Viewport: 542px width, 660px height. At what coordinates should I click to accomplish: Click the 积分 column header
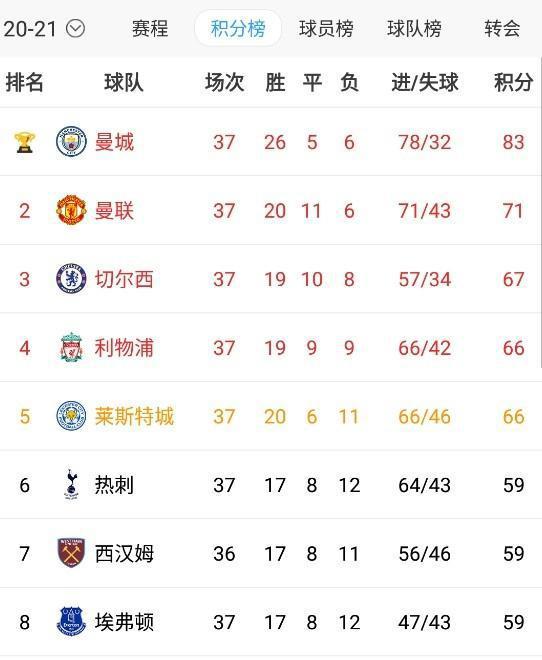click(x=513, y=82)
